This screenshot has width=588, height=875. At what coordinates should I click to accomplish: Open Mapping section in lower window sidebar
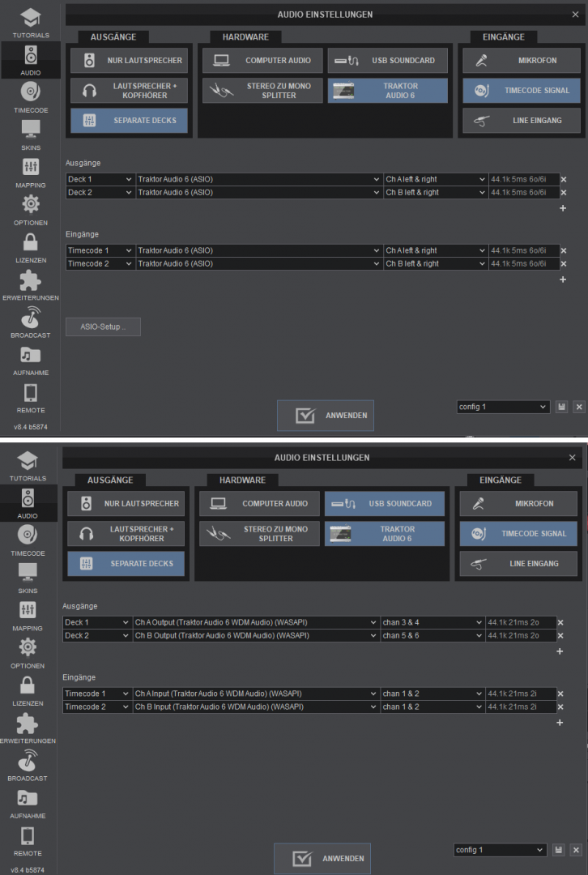click(x=28, y=616)
